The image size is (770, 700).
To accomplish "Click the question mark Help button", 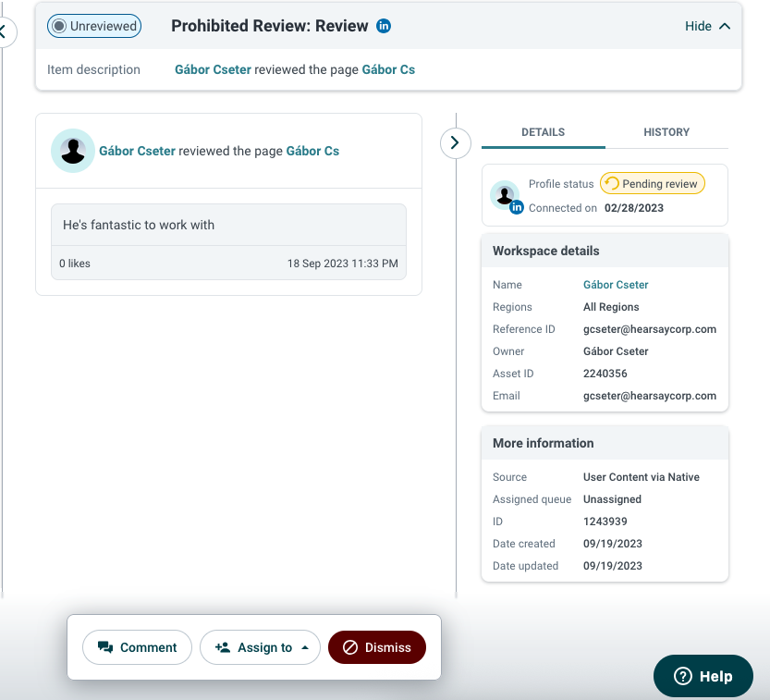I will click(703, 676).
